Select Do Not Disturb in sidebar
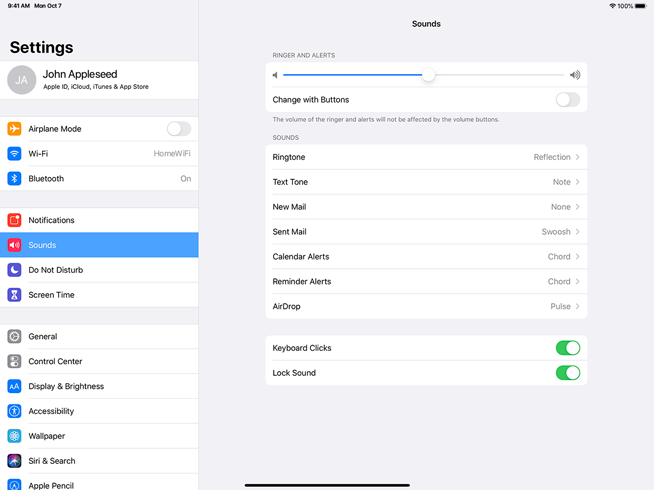Image resolution: width=654 pixels, height=490 pixels. tap(99, 270)
